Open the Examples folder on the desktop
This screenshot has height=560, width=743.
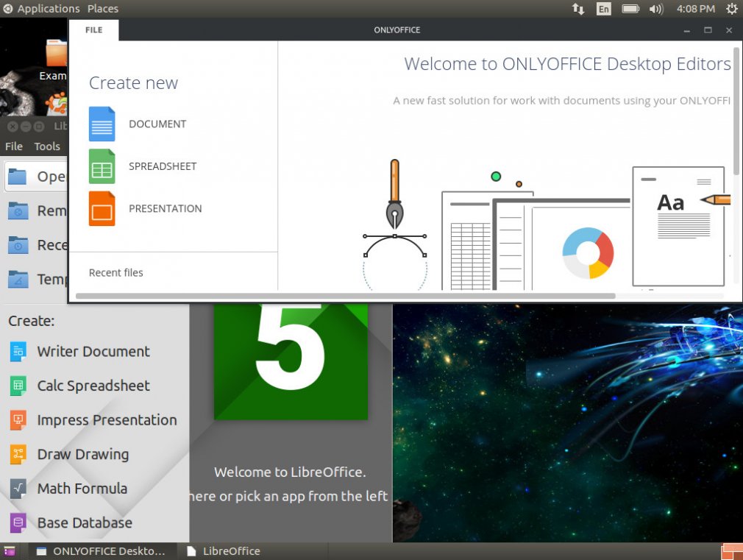pos(56,60)
